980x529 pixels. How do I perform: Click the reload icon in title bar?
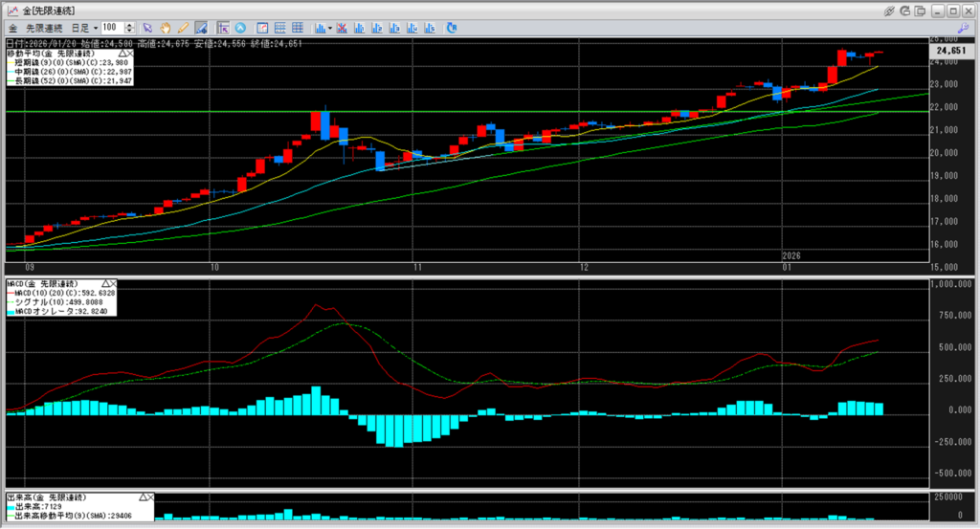tap(904, 10)
